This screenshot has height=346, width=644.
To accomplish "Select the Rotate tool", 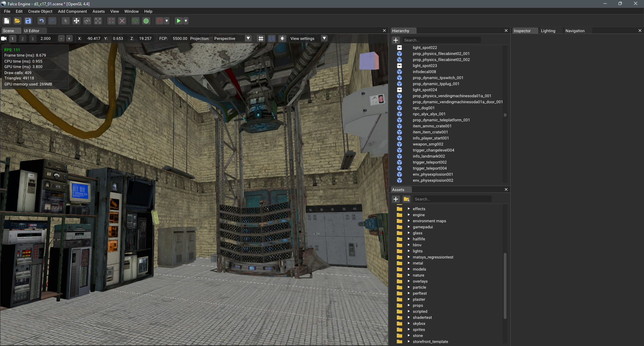I will 87,21.
